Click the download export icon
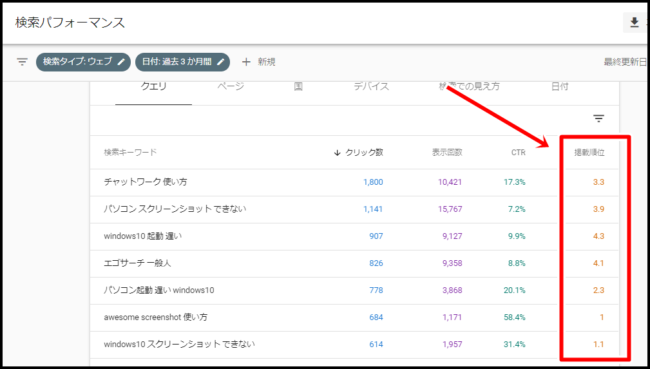This screenshot has width=650, height=369. (x=634, y=22)
